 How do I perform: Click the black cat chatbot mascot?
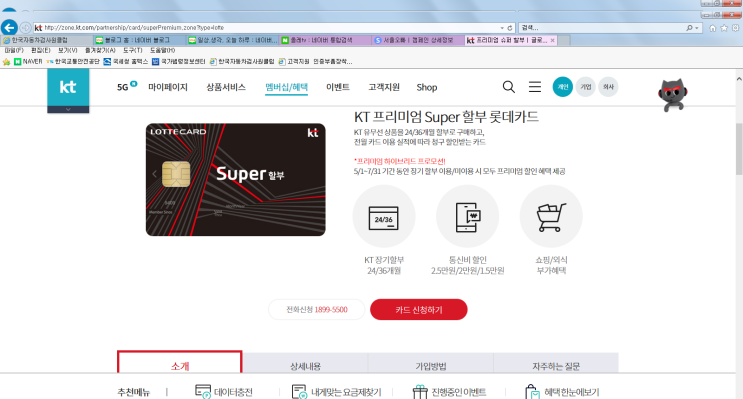coord(672,95)
